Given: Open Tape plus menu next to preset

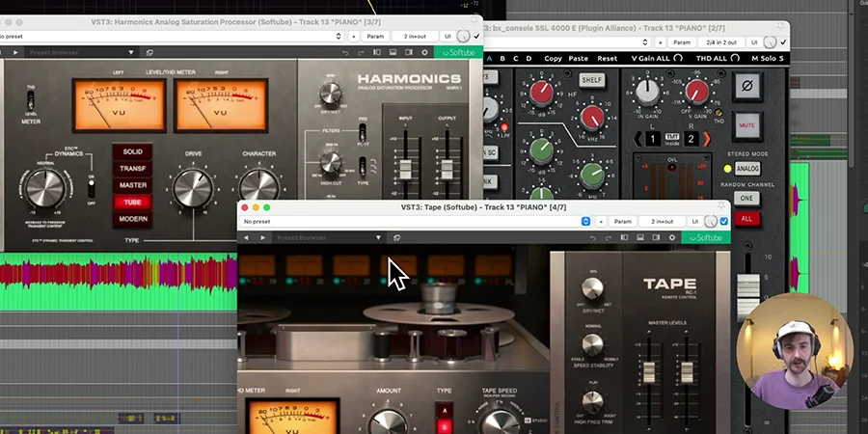Looking at the screenshot, I should [x=601, y=222].
